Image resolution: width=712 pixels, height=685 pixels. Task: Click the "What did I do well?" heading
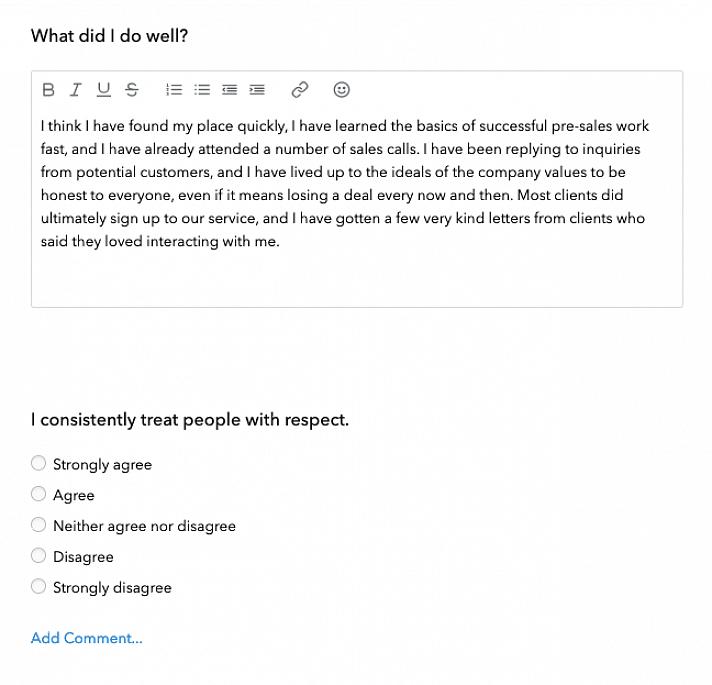coord(110,36)
